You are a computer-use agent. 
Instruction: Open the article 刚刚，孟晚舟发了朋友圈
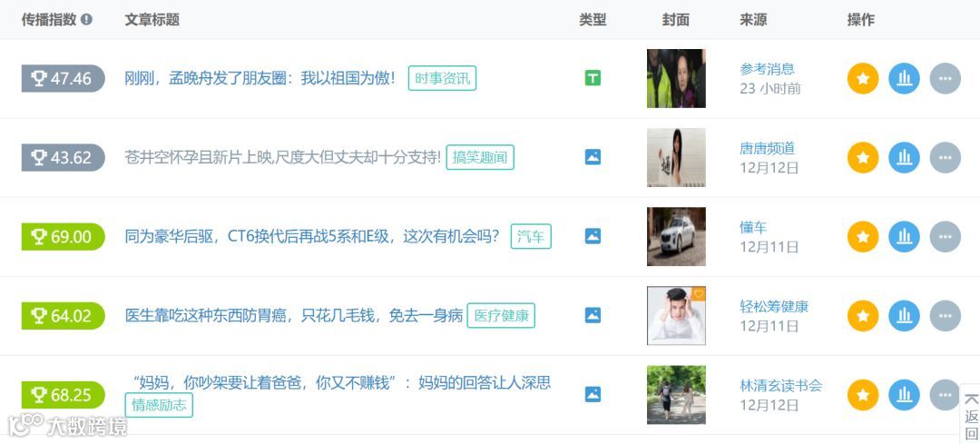pyautogui.click(x=260, y=79)
